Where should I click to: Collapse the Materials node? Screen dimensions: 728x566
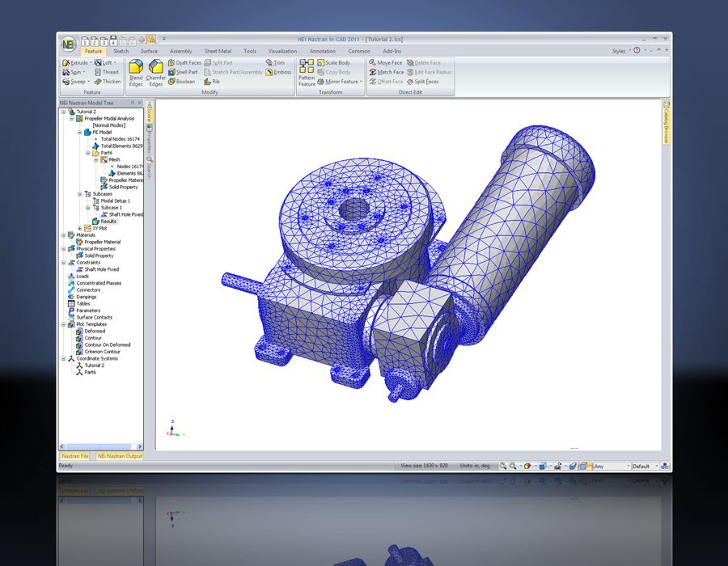[64, 235]
